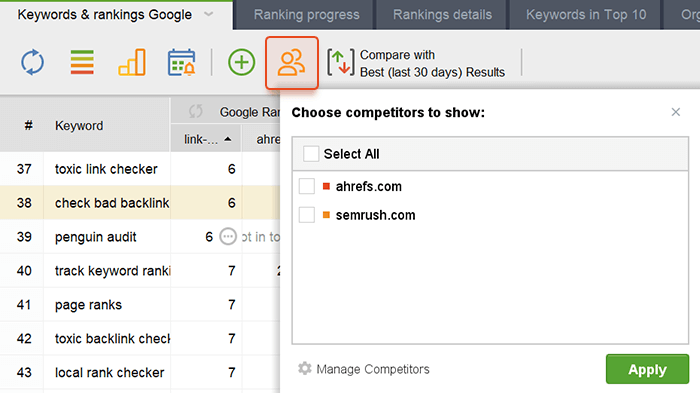
Task: Click the orange bar chart icon
Action: 132,62
